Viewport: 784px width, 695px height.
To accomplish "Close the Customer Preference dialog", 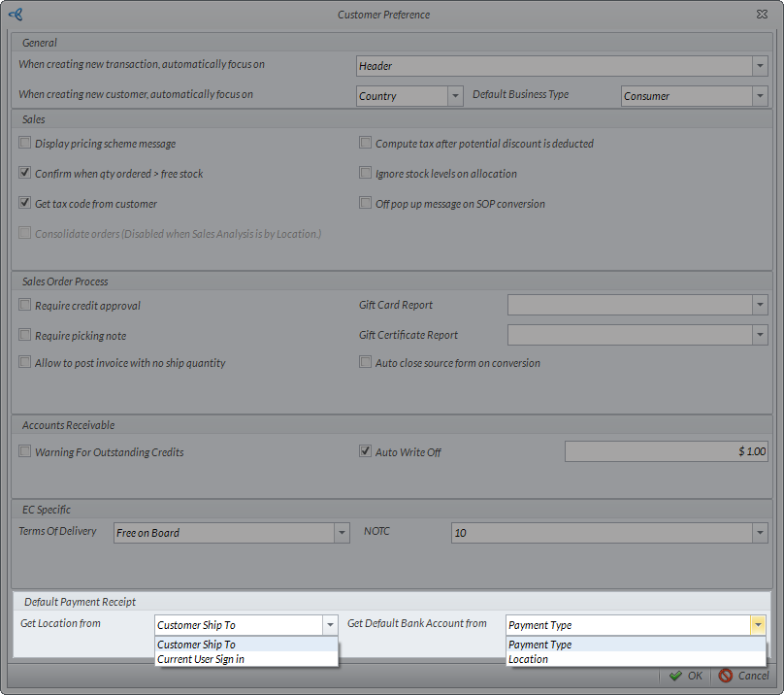I will [762, 15].
